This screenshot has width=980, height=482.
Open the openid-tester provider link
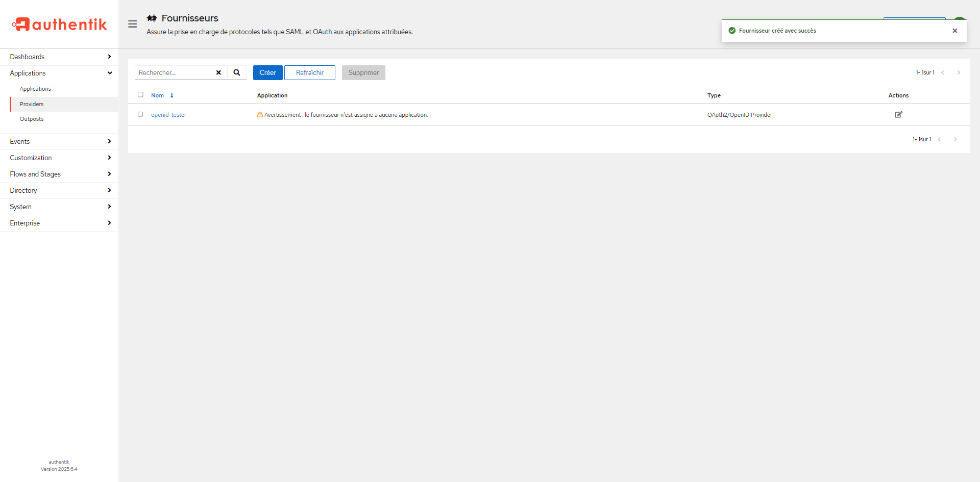coord(168,115)
